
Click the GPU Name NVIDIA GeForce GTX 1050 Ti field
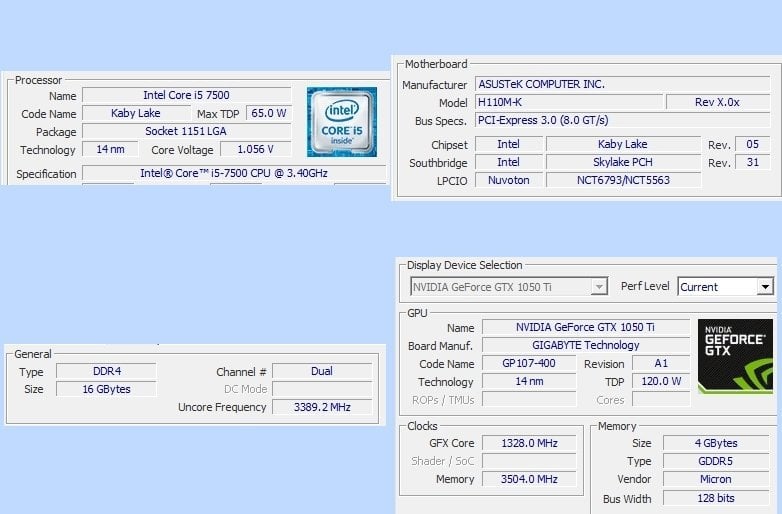pyautogui.click(x=586, y=327)
